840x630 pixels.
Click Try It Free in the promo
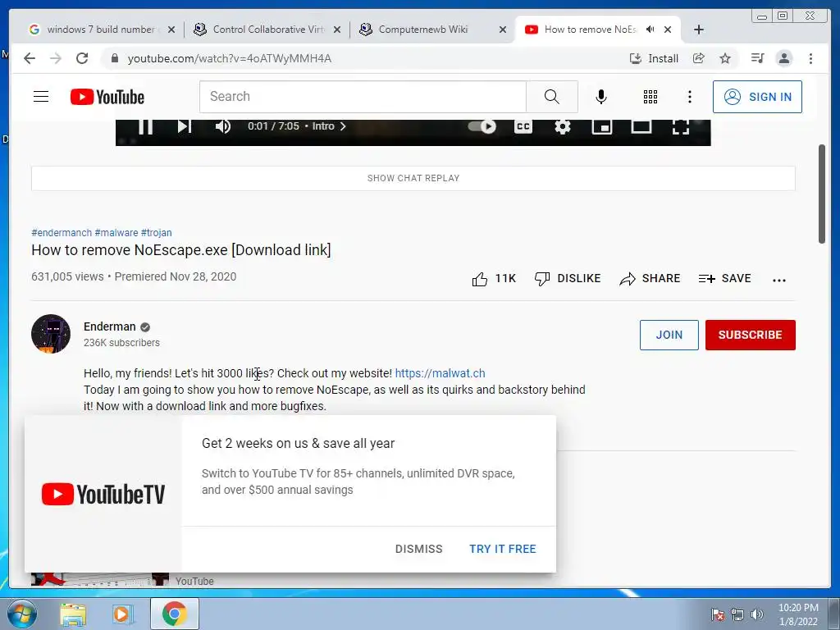point(503,549)
